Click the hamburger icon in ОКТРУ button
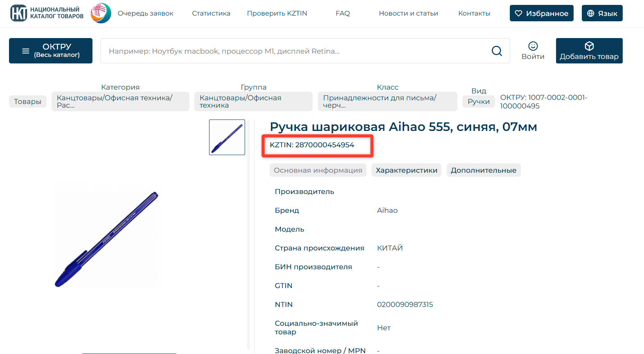Image resolution: width=644 pixels, height=354 pixels. tap(26, 51)
